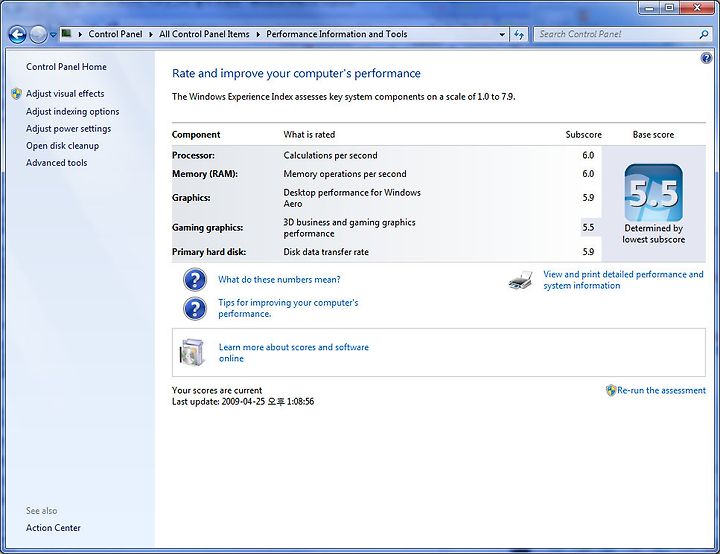Click the Last update timestamp text

(243, 402)
